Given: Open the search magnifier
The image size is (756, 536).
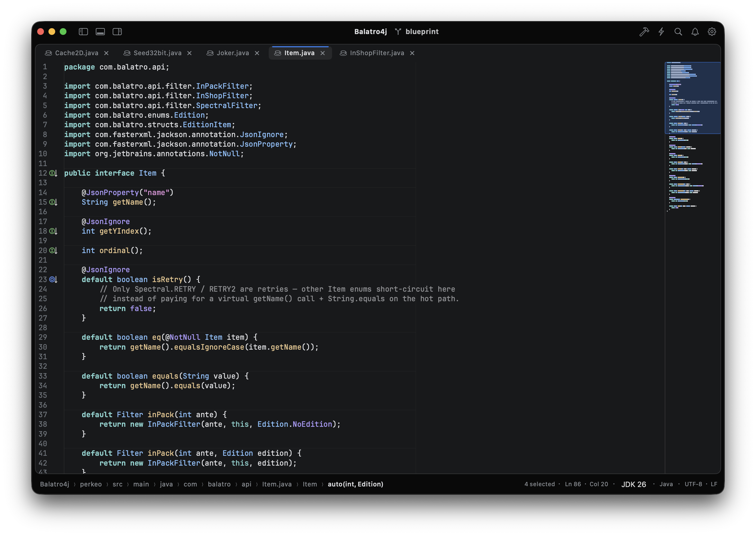Looking at the screenshot, I should pos(678,32).
